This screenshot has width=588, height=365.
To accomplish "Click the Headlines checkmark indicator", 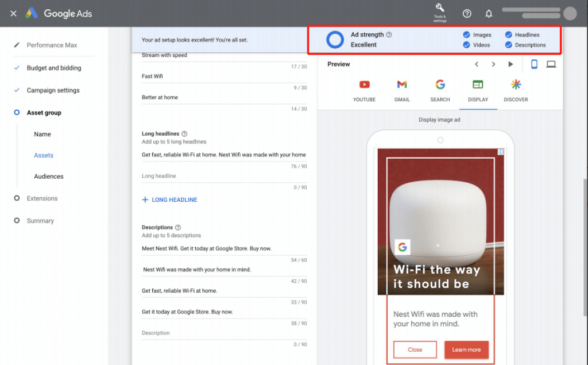I will pos(509,34).
